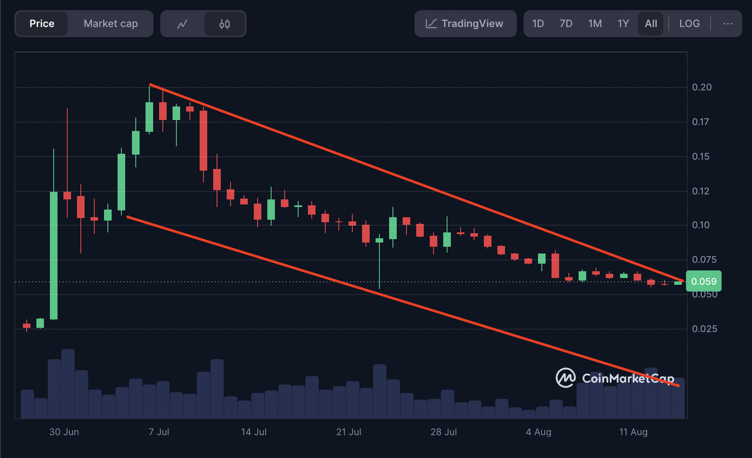
Task: Click the tallest volume bar near 30 Jun
Action: click(68, 383)
